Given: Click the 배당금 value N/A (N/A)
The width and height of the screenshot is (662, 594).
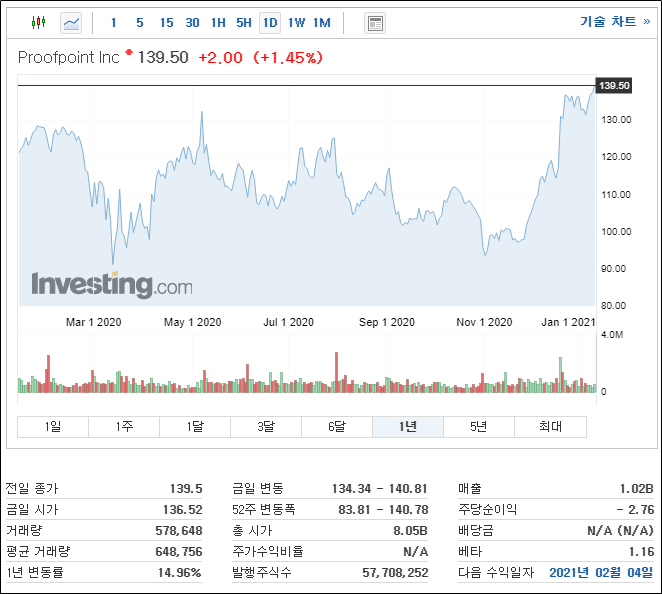Looking at the screenshot, I should [x=620, y=531].
